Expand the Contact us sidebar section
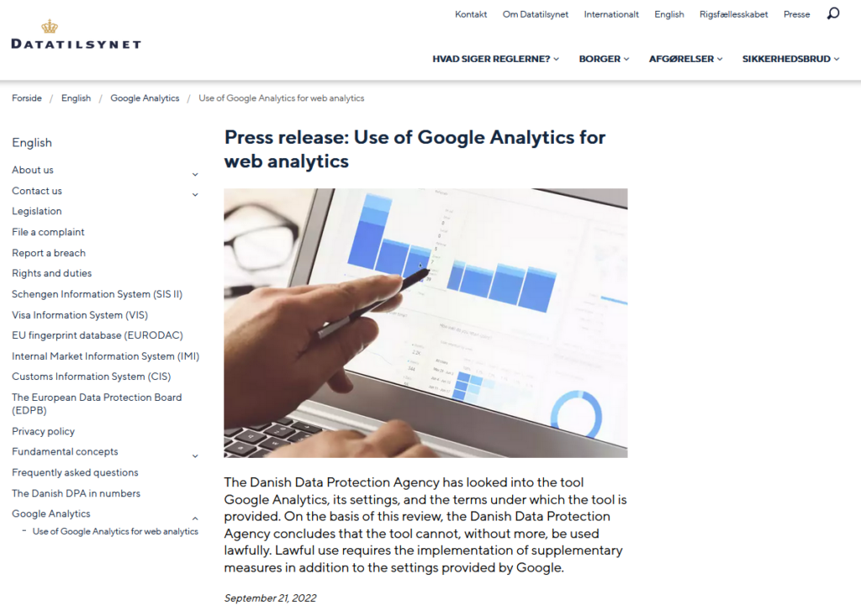861x616 pixels. (195, 194)
